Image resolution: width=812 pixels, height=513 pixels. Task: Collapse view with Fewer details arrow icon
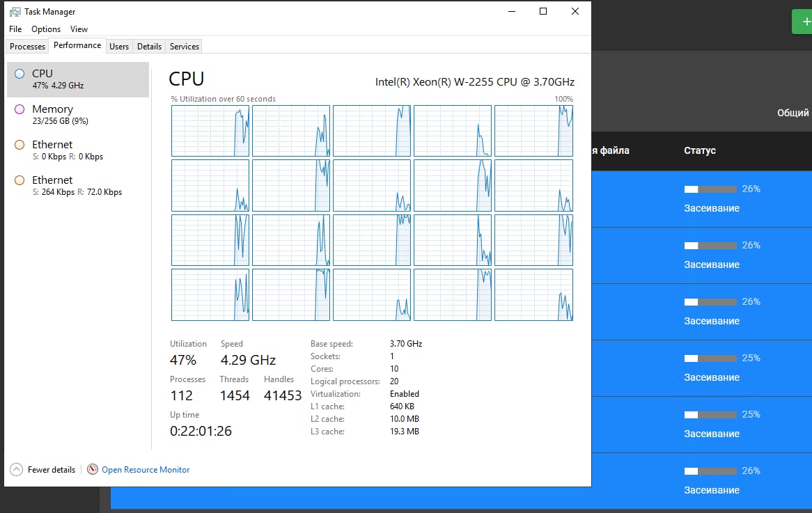pos(17,470)
